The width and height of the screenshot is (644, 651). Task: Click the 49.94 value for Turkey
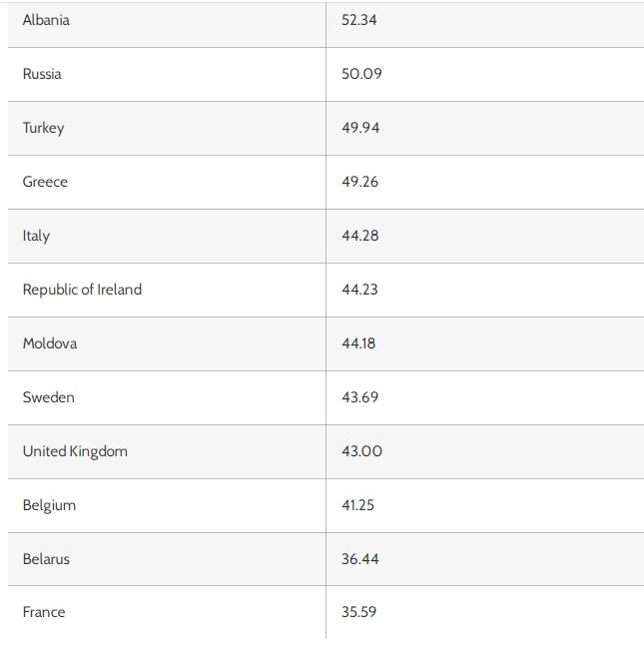360,128
